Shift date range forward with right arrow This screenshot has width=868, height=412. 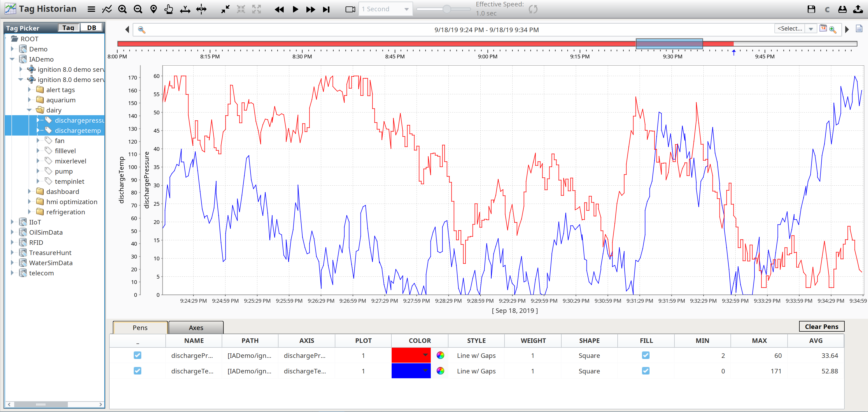coord(847,30)
